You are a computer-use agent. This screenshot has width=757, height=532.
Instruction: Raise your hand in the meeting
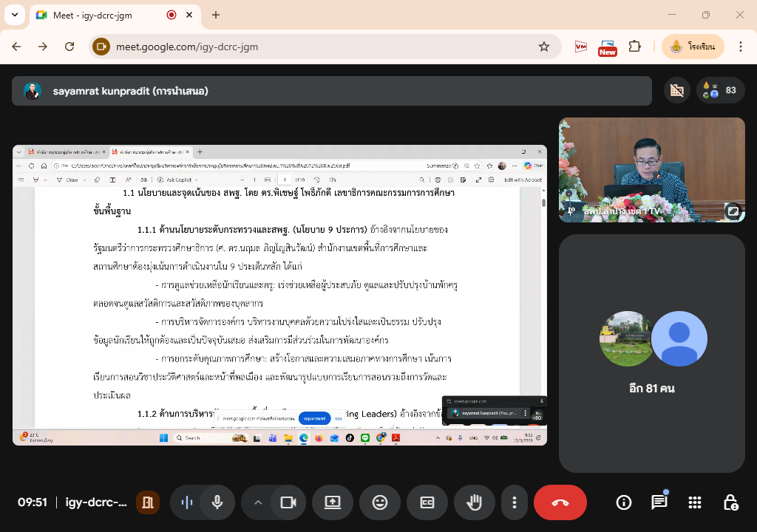[475, 502]
